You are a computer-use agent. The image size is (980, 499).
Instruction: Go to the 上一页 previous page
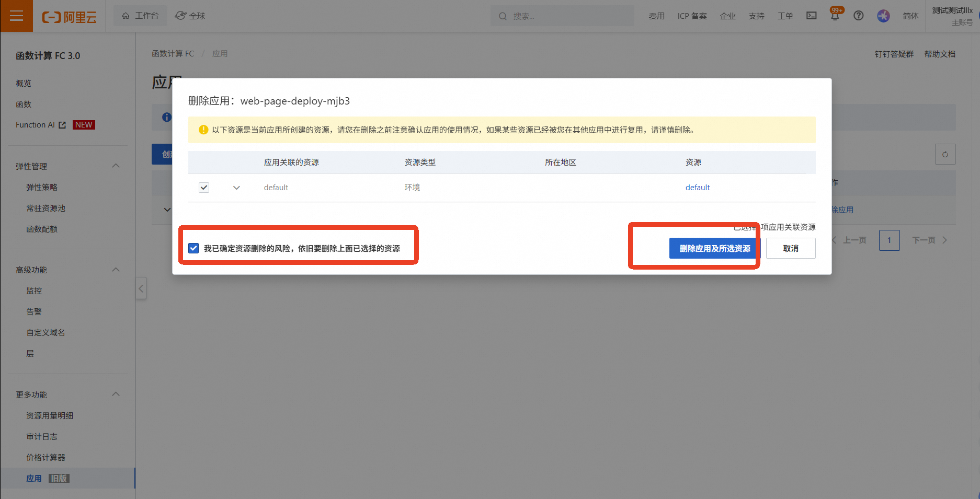pos(849,240)
